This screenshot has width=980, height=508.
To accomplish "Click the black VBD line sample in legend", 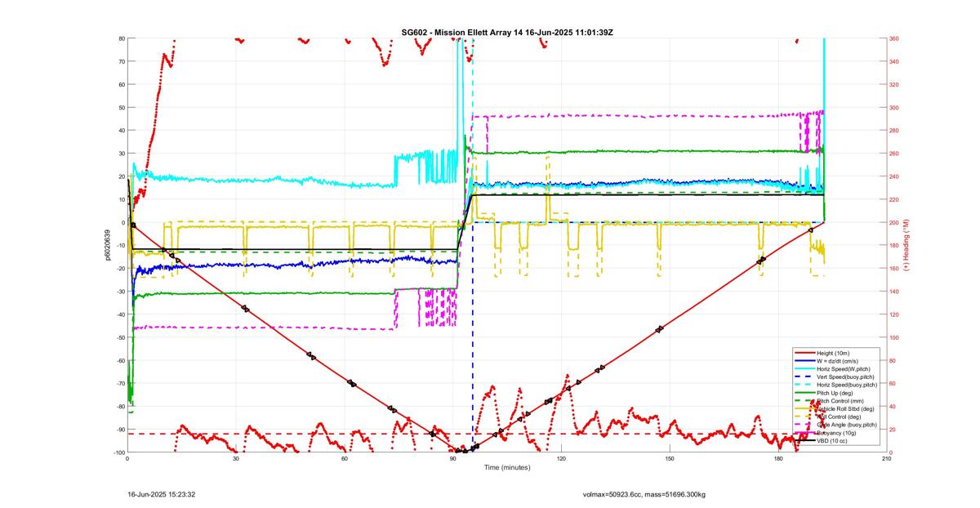I will pyautogui.click(x=804, y=440).
